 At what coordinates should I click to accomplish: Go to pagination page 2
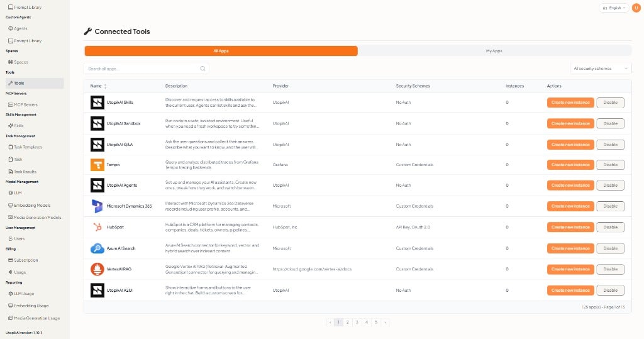point(347,322)
